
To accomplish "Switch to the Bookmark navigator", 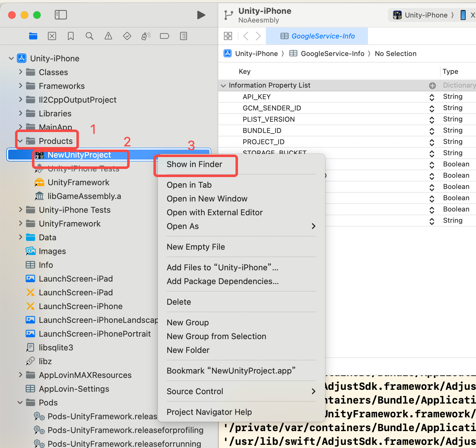I will [71, 36].
